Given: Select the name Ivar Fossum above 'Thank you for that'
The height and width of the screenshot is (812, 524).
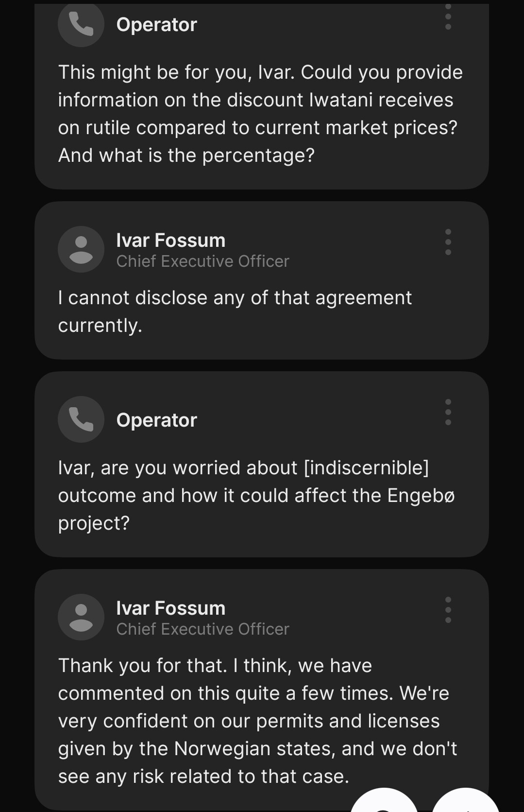Looking at the screenshot, I should pos(171,608).
